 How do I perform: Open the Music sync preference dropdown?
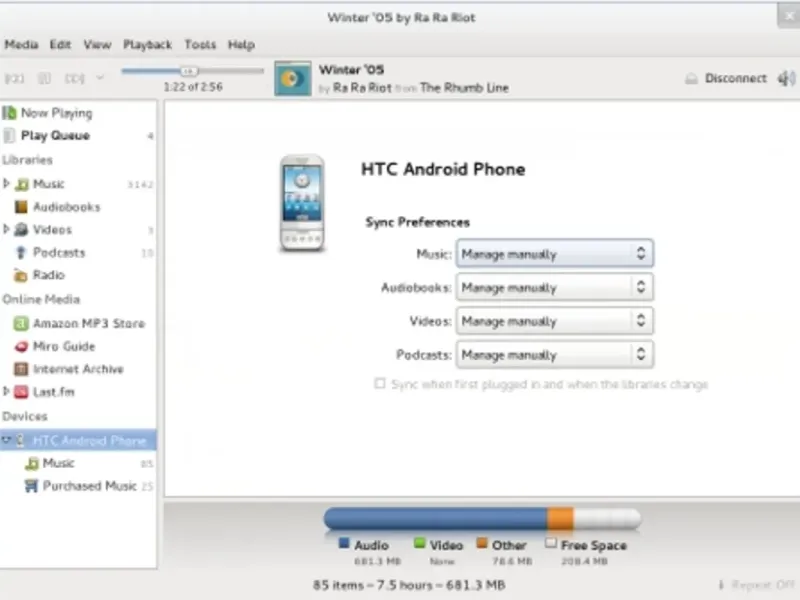click(555, 254)
